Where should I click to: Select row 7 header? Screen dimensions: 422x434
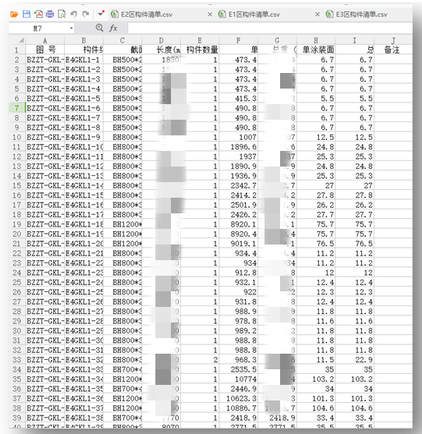(x=17, y=108)
